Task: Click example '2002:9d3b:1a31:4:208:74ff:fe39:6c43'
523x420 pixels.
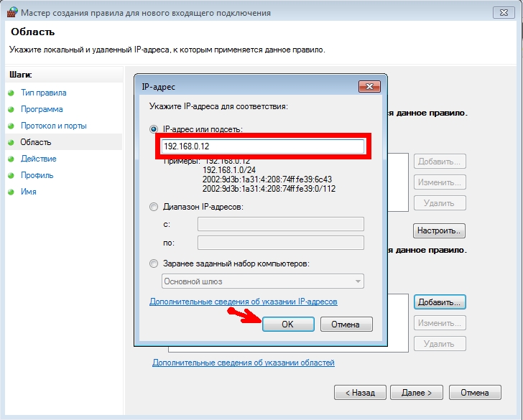Action: point(267,179)
